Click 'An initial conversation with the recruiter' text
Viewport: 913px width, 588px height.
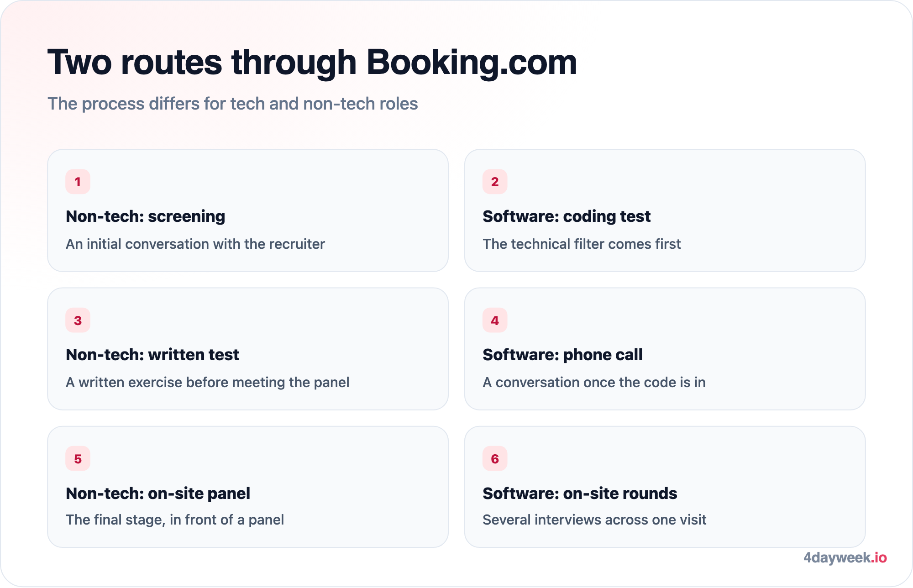195,244
